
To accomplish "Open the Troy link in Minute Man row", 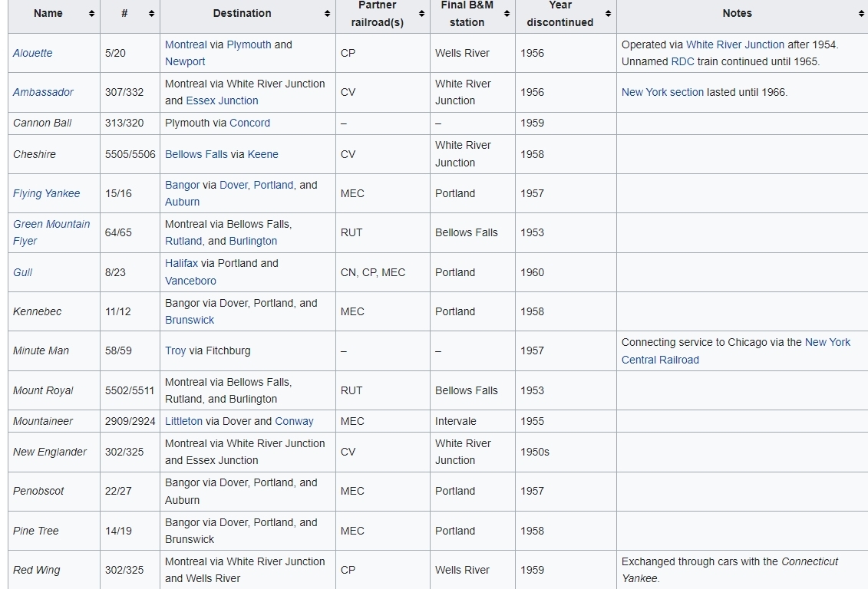I will tap(176, 351).
